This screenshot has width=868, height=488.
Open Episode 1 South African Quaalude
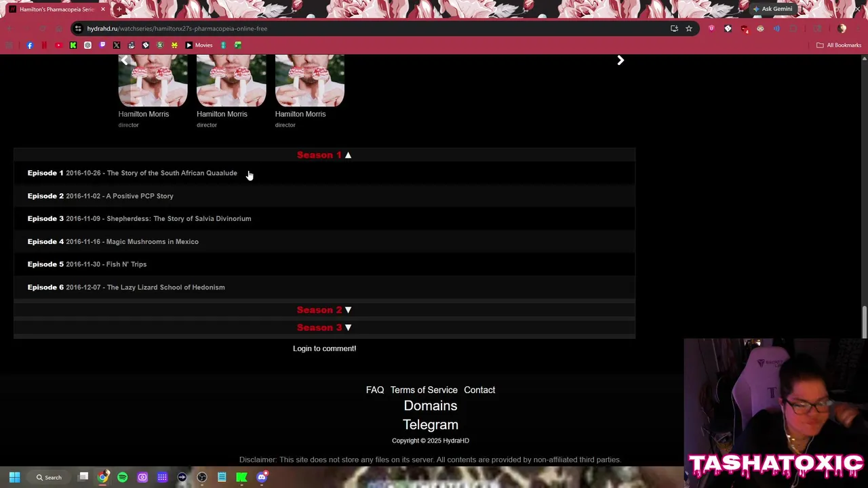point(132,173)
